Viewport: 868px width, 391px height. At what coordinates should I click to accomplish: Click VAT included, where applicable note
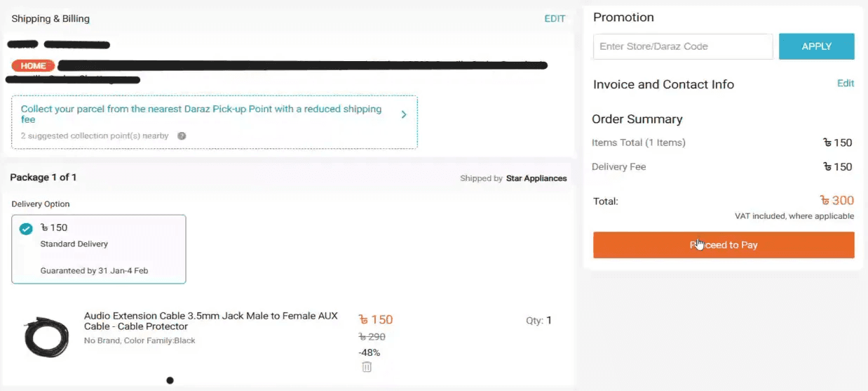[794, 216]
